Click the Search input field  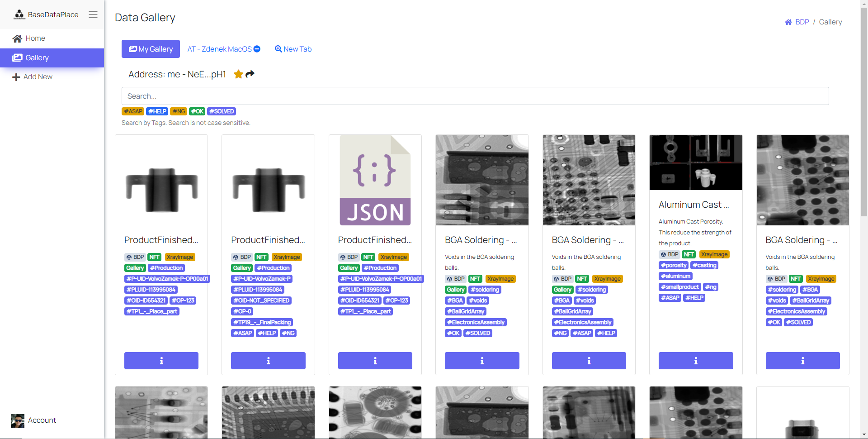pos(475,96)
